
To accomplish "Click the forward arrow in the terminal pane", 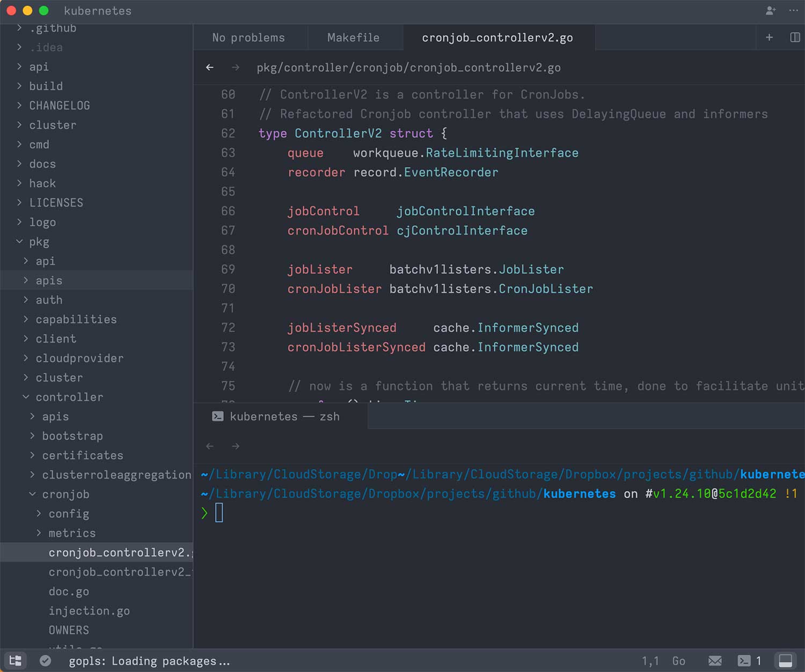I will pyautogui.click(x=236, y=446).
